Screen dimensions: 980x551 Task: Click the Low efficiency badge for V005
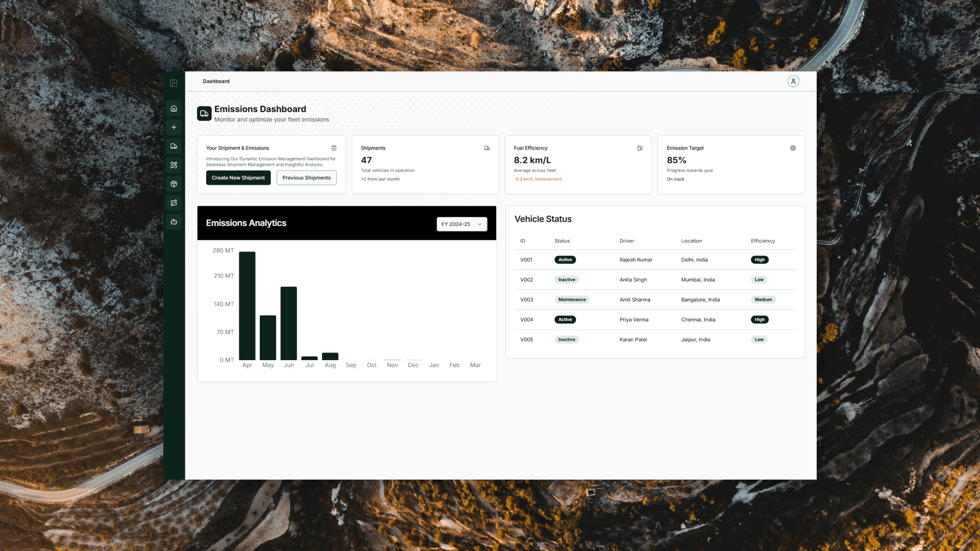click(759, 339)
